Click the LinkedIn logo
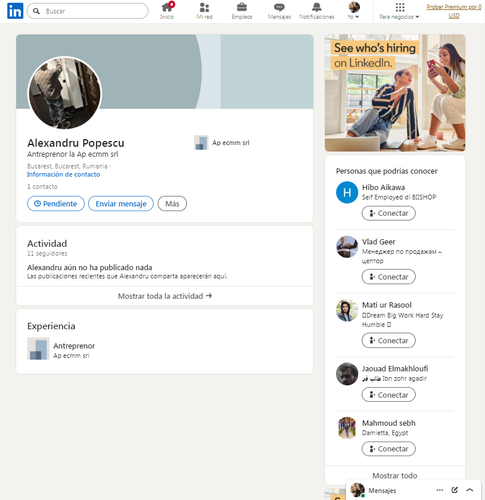 click(x=15, y=11)
